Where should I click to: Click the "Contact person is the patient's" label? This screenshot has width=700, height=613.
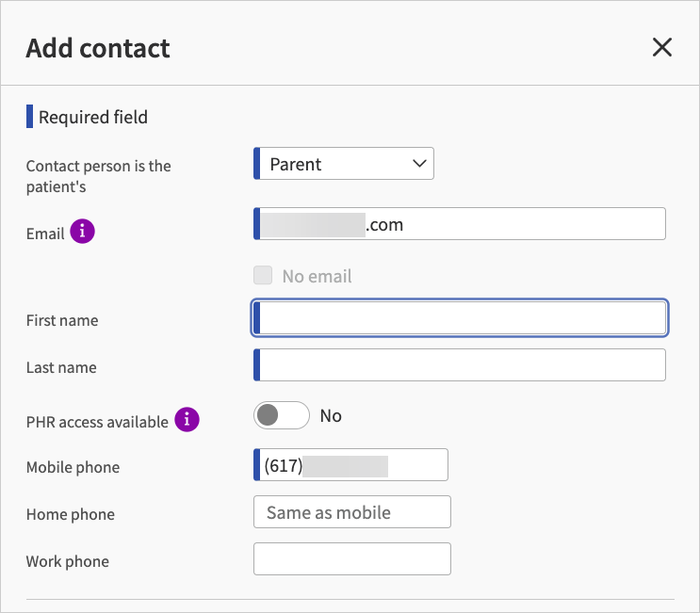point(98,176)
